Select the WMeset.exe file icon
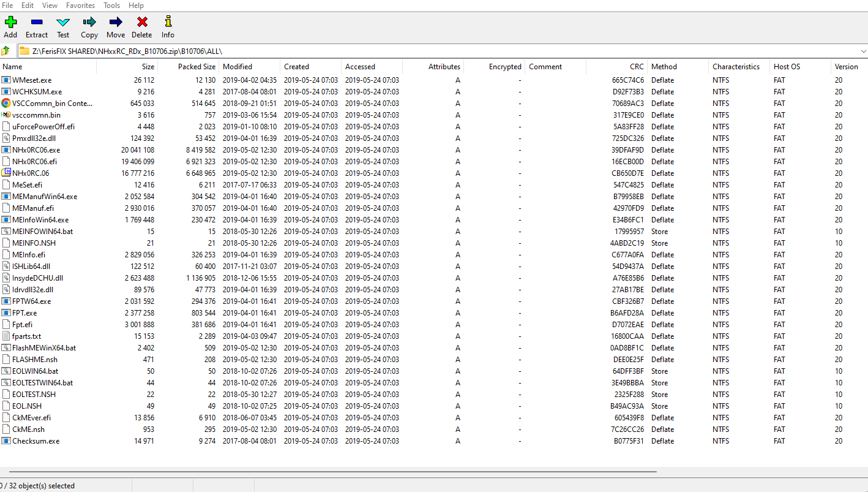 [x=6, y=80]
